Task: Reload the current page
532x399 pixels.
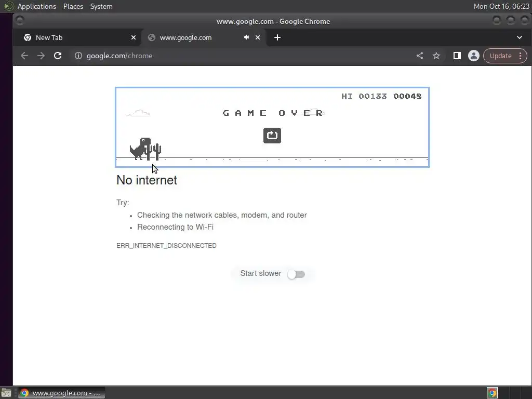Action: (x=58, y=56)
